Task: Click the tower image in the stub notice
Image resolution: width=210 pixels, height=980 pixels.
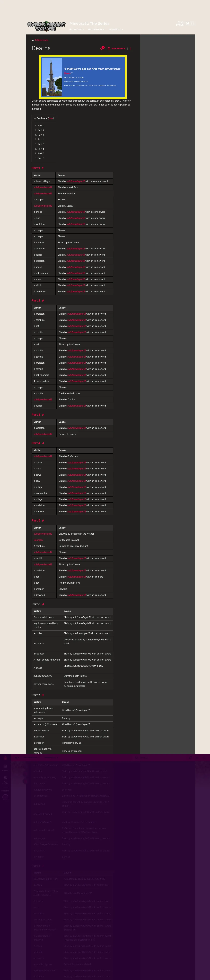Action: tap(52, 77)
